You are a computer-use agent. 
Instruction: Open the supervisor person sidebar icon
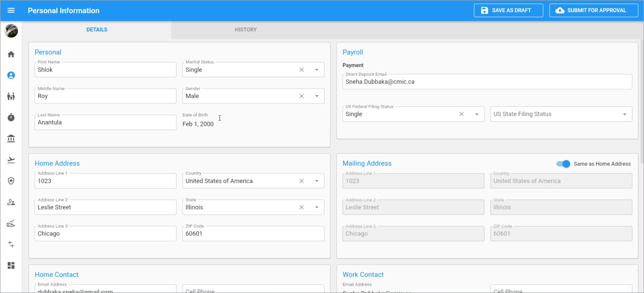coord(11,203)
